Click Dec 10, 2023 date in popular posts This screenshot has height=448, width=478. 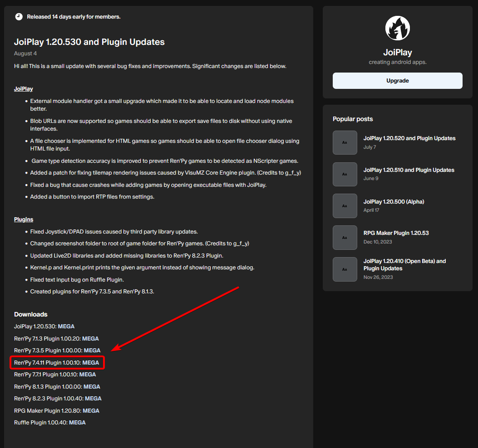click(378, 242)
